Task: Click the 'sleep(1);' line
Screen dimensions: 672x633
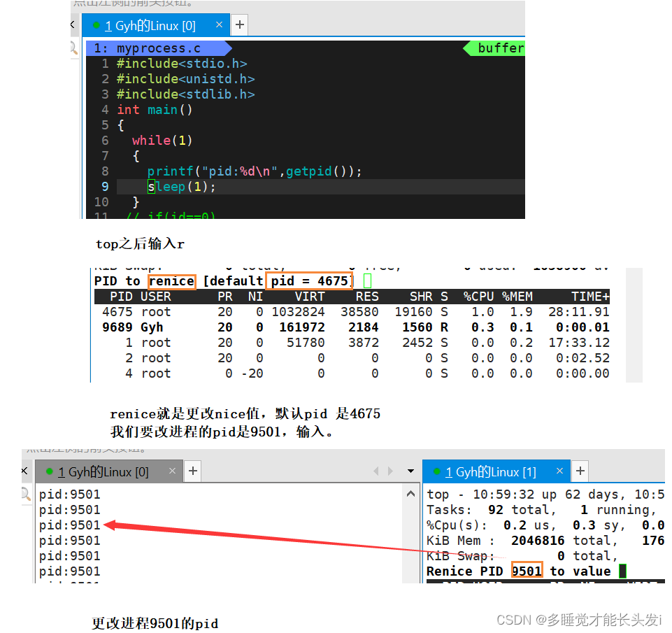Action: click(182, 187)
